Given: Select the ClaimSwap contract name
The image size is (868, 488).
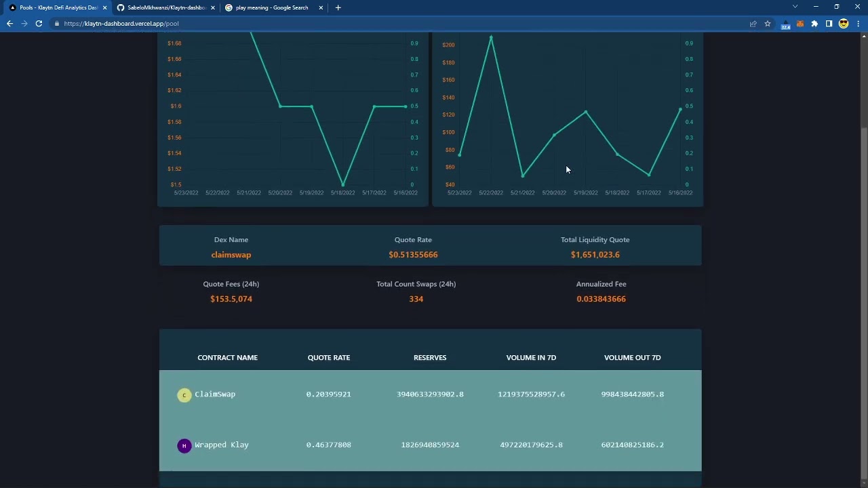Looking at the screenshot, I should (x=215, y=394).
